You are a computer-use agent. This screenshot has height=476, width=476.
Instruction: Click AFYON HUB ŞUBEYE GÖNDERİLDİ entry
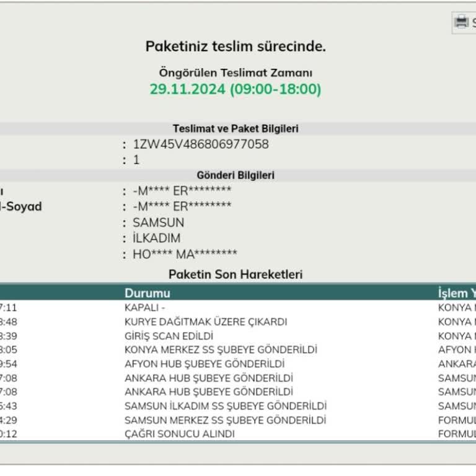pyautogui.click(x=205, y=364)
